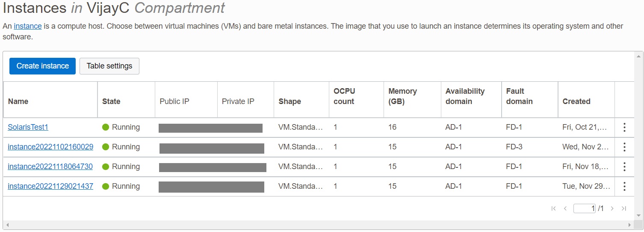This screenshot has height=232, width=644.
Task: Go to first page of table
Action: point(554,208)
